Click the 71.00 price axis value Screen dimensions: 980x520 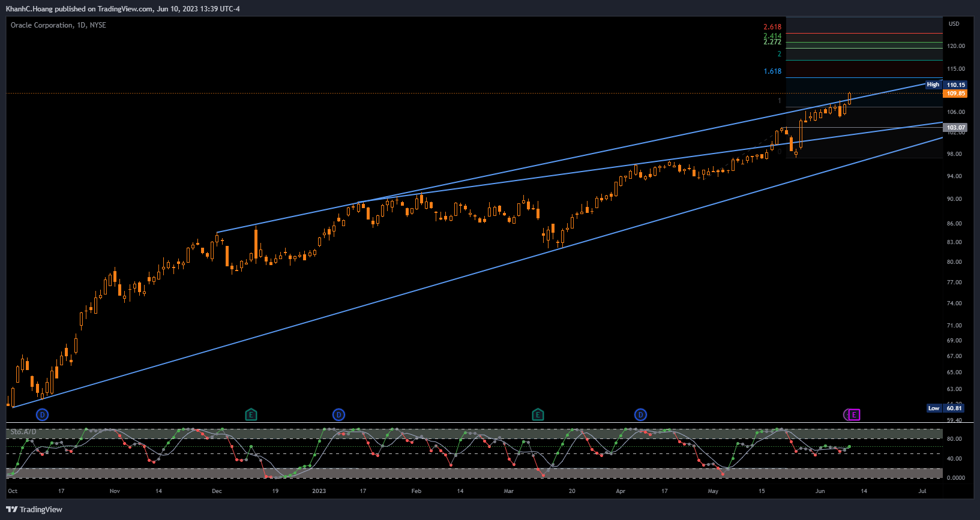coord(955,326)
